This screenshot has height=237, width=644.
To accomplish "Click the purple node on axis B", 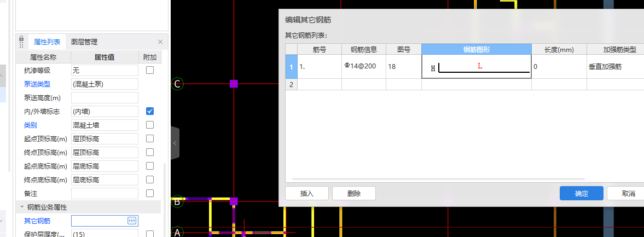I will coord(234,201).
